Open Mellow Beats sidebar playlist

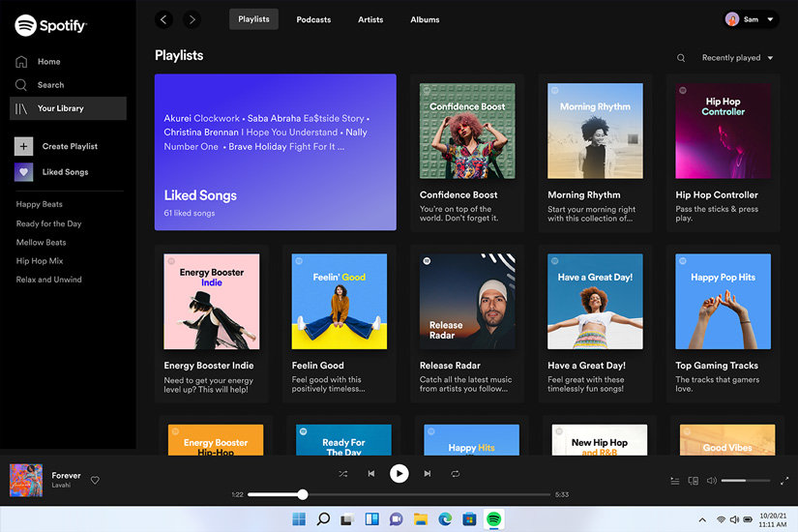click(x=42, y=243)
